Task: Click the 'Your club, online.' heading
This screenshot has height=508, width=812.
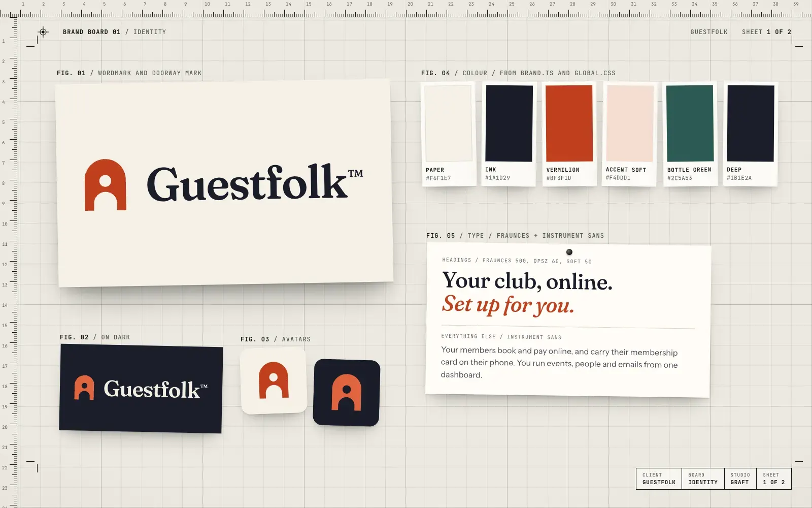Action: tap(527, 281)
